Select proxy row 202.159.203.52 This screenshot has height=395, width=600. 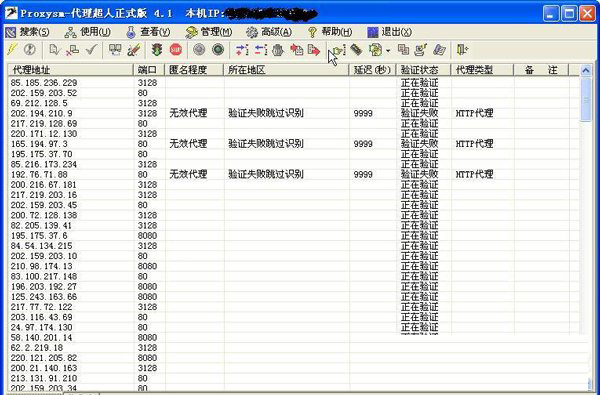pyautogui.click(x=294, y=93)
